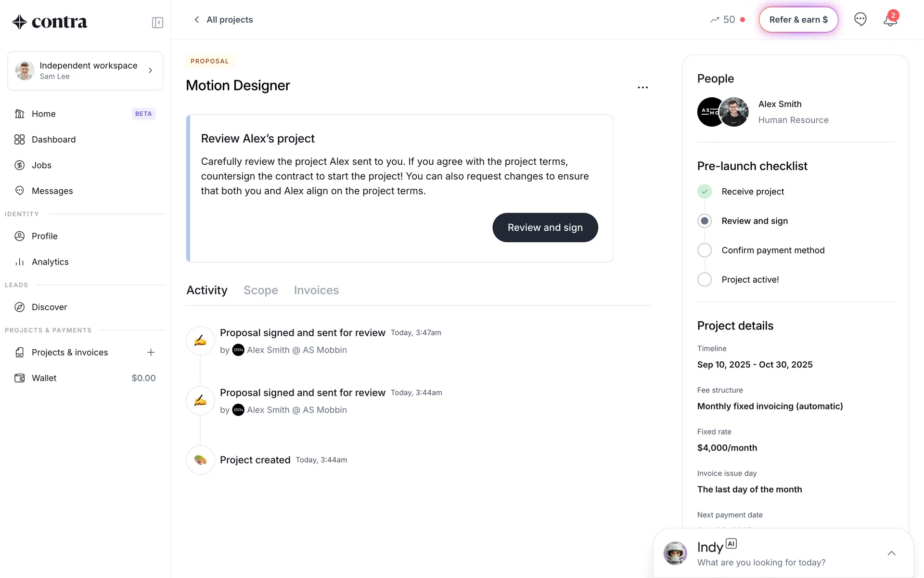Switch to the Scope tab
This screenshot has width=924, height=578.
coord(260,290)
